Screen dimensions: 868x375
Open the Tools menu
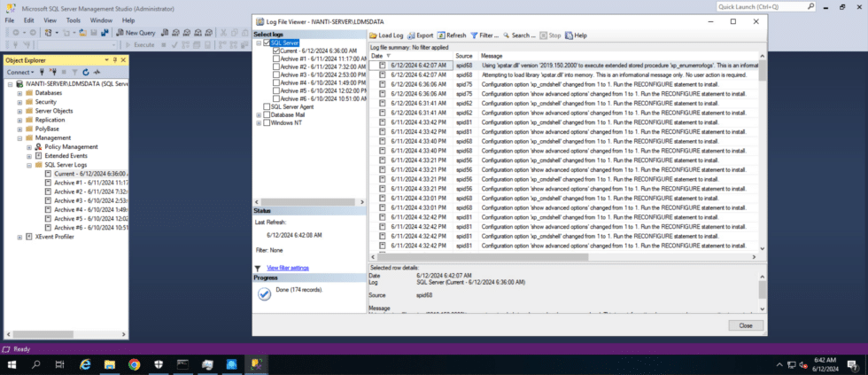click(73, 20)
